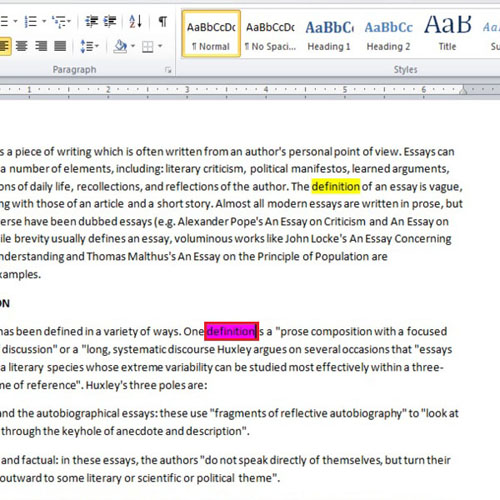The image size is (500, 500).
Task: Click the Bullets list icon
Action: 4,22
